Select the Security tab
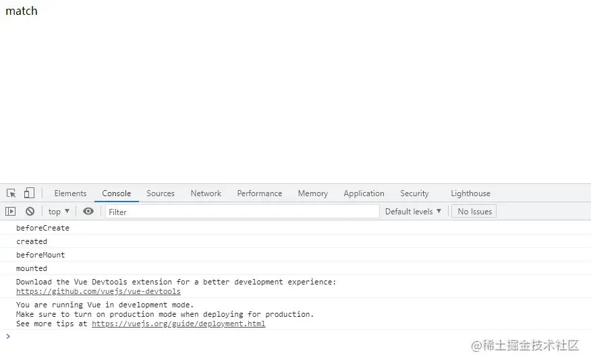The height and width of the screenshot is (364, 591). click(x=414, y=193)
